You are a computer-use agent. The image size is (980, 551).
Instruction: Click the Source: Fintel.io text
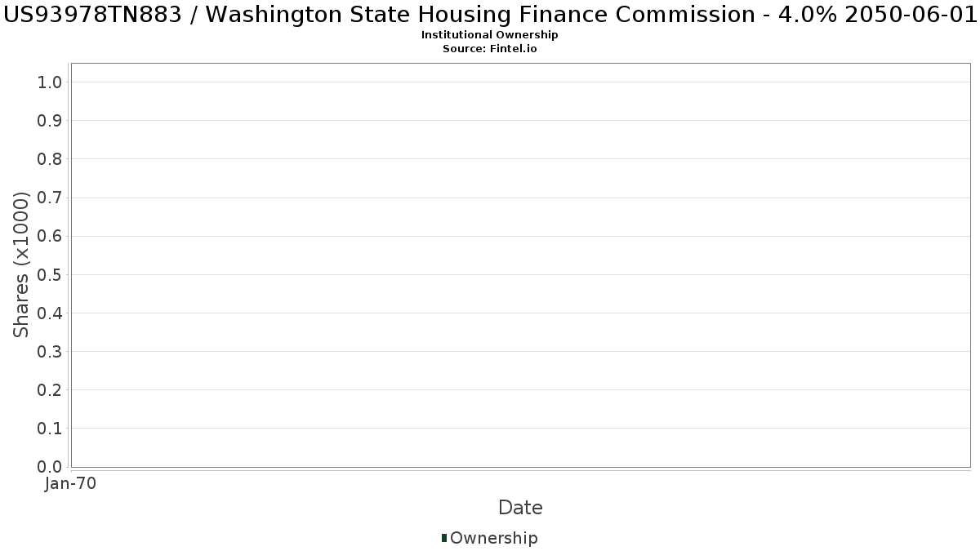(x=490, y=49)
